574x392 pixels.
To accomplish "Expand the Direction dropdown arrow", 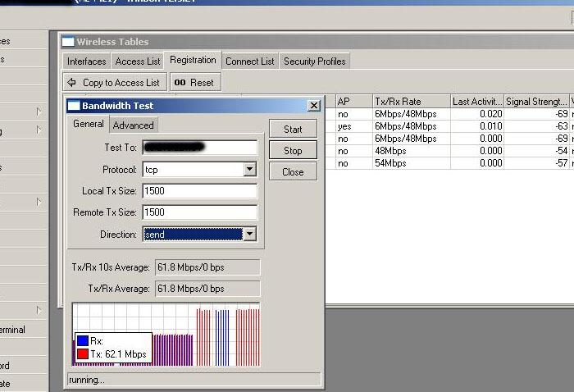I will click(x=250, y=235).
